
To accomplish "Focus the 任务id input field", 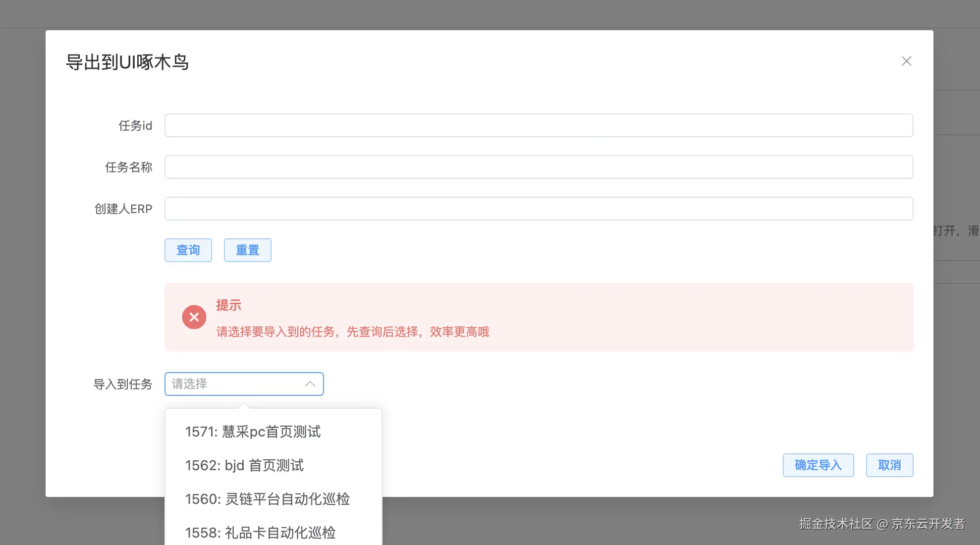I will click(539, 125).
